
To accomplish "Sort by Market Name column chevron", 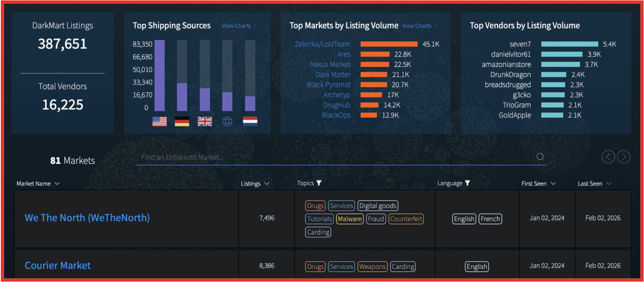I will point(57,184).
